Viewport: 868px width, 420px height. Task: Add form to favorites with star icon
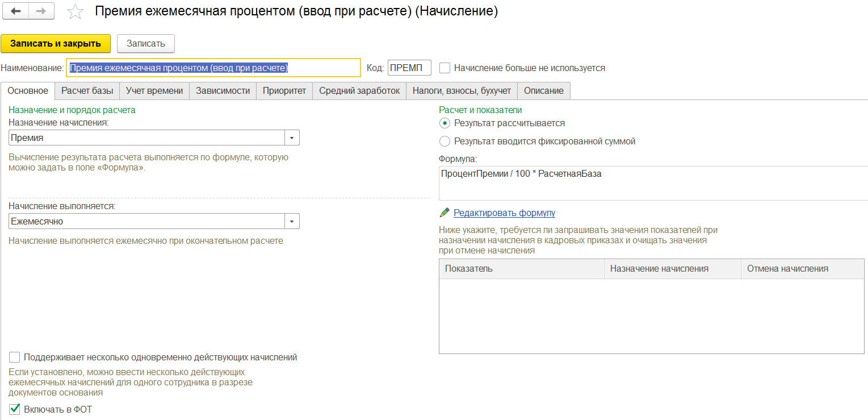tap(75, 12)
